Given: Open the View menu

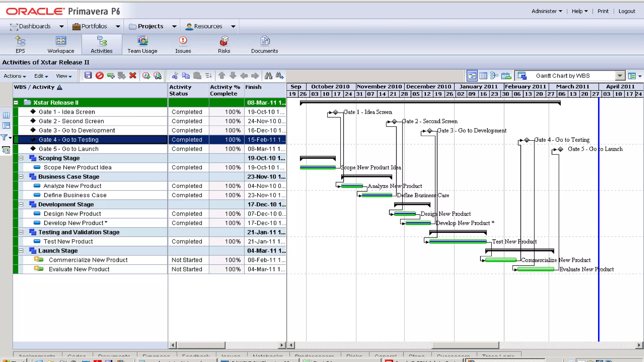Looking at the screenshot, I should (64, 76).
